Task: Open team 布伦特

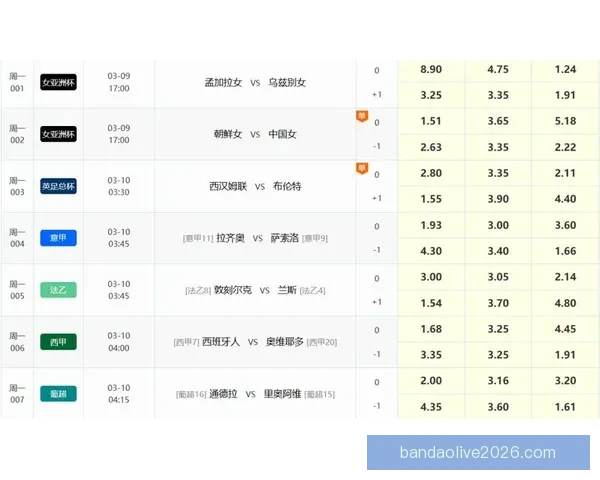Action: click(x=287, y=186)
